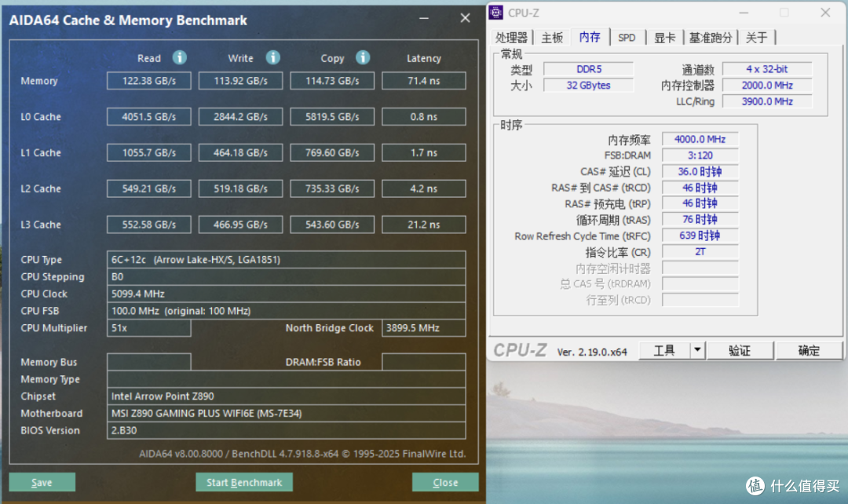
Task: Click the CPU Multiplier field 51x
Action: point(148,327)
